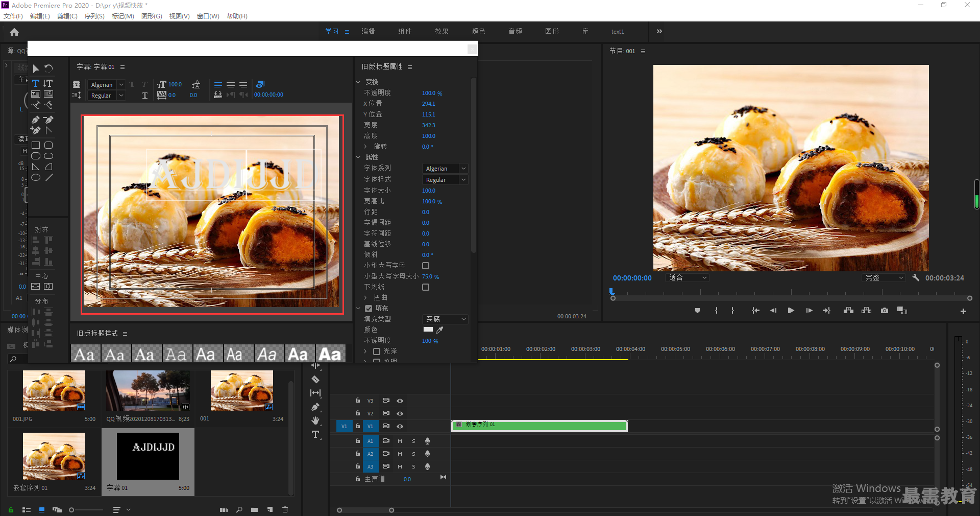Click the eyedropper next to fill color
The height and width of the screenshot is (516, 980).
(x=439, y=330)
